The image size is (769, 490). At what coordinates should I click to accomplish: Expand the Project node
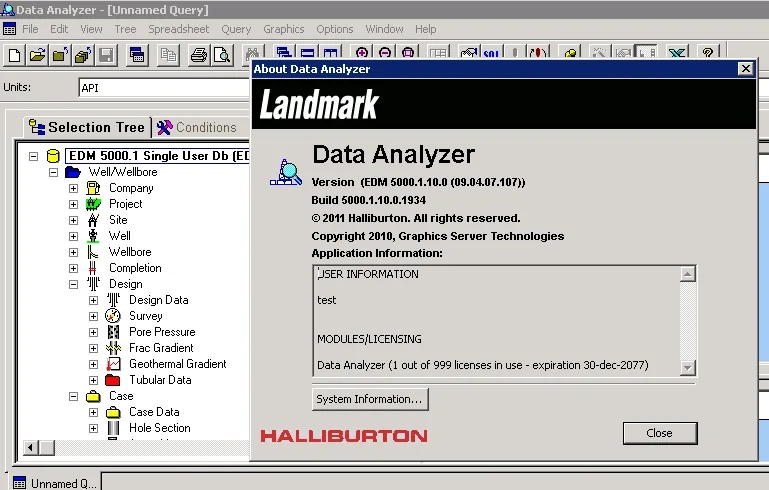[x=74, y=204]
